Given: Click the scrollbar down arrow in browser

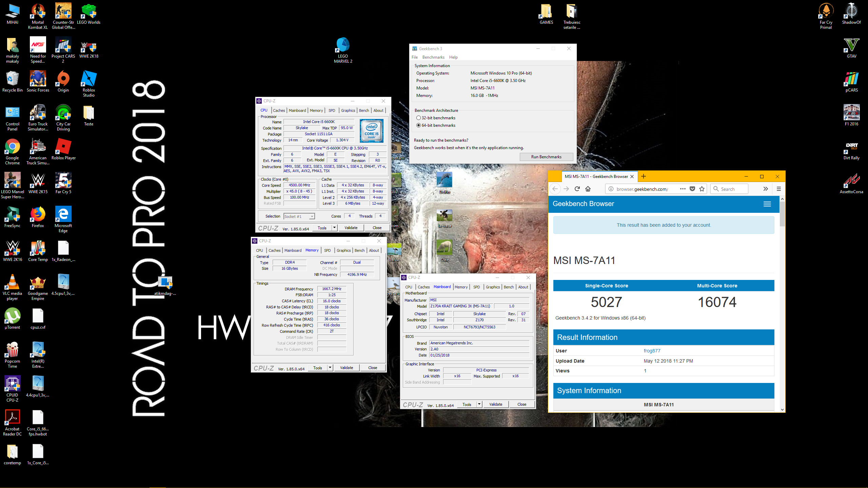Looking at the screenshot, I should [783, 410].
